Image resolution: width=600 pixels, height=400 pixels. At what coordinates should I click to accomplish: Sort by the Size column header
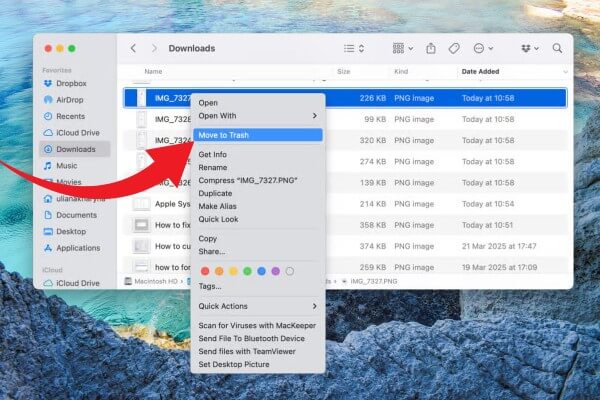[343, 72]
